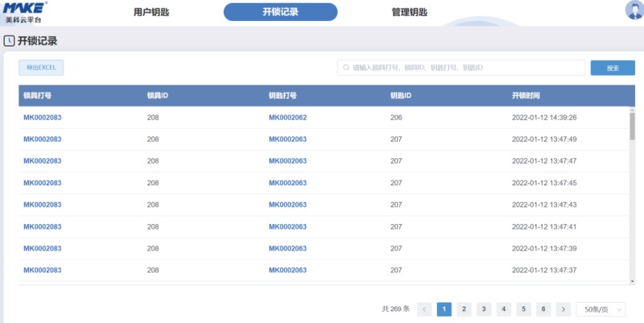
Task: Switch to the 管理钥匙 tab
Action: [x=409, y=12]
